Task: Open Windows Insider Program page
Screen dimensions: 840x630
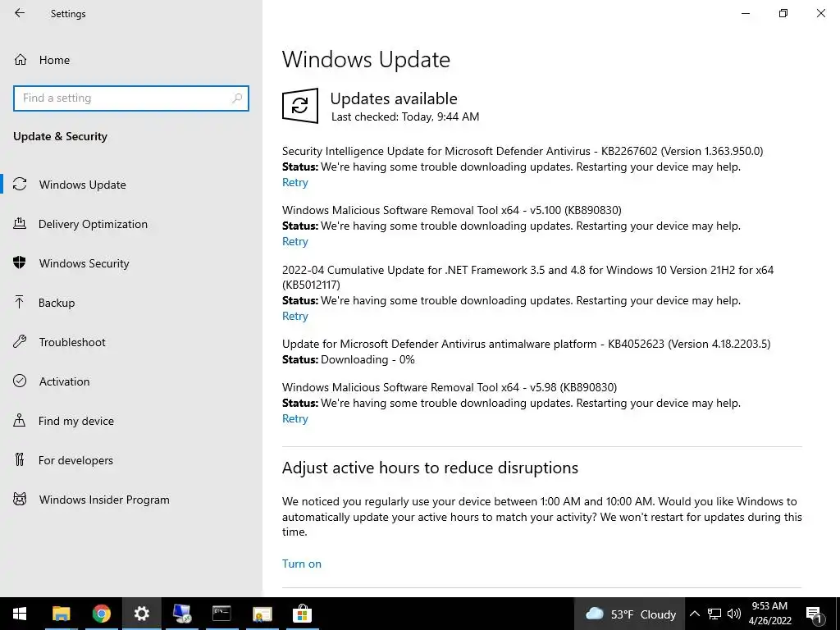Action: tap(104, 500)
